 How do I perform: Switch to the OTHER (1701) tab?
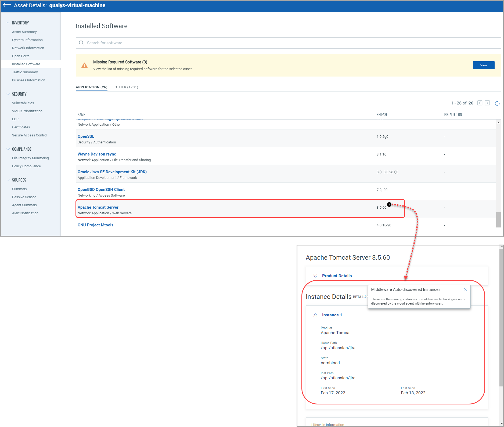pyautogui.click(x=126, y=87)
